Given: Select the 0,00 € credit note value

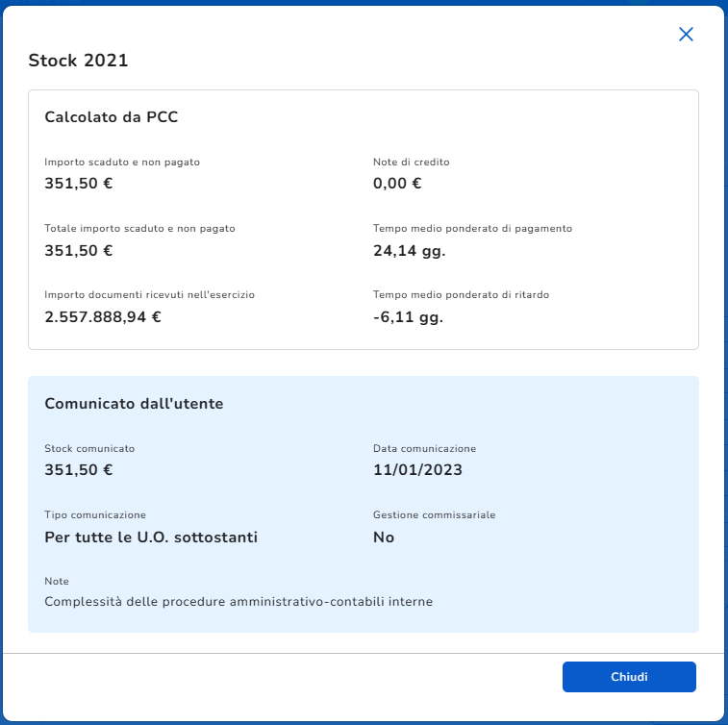Looking at the screenshot, I should click(397, 184).
